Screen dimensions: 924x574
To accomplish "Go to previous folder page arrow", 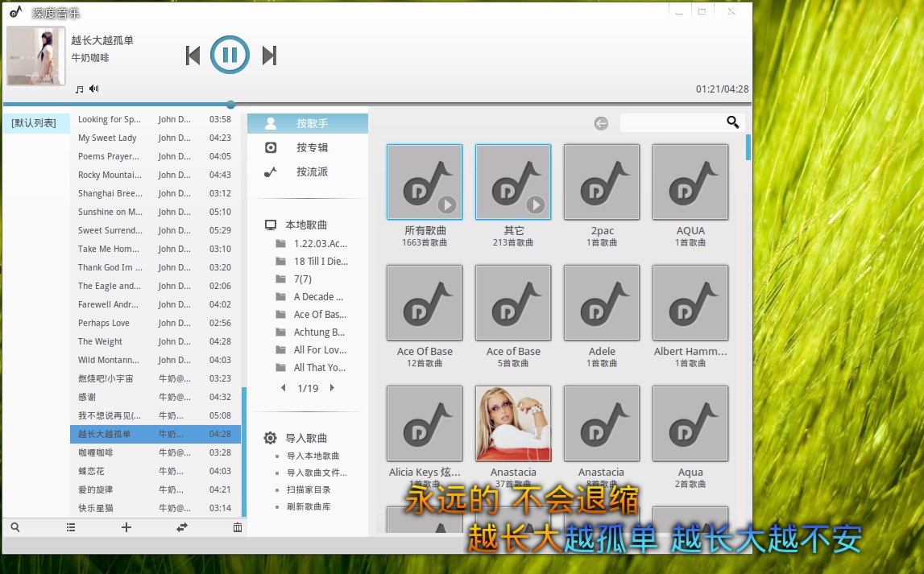I will pos(284,387).
